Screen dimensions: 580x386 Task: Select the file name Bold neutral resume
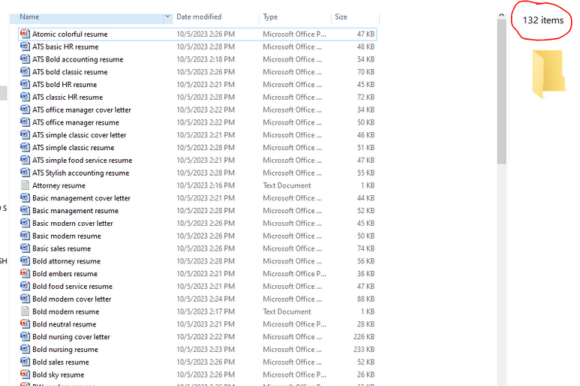pyautogui.click(x=64, y=324)
